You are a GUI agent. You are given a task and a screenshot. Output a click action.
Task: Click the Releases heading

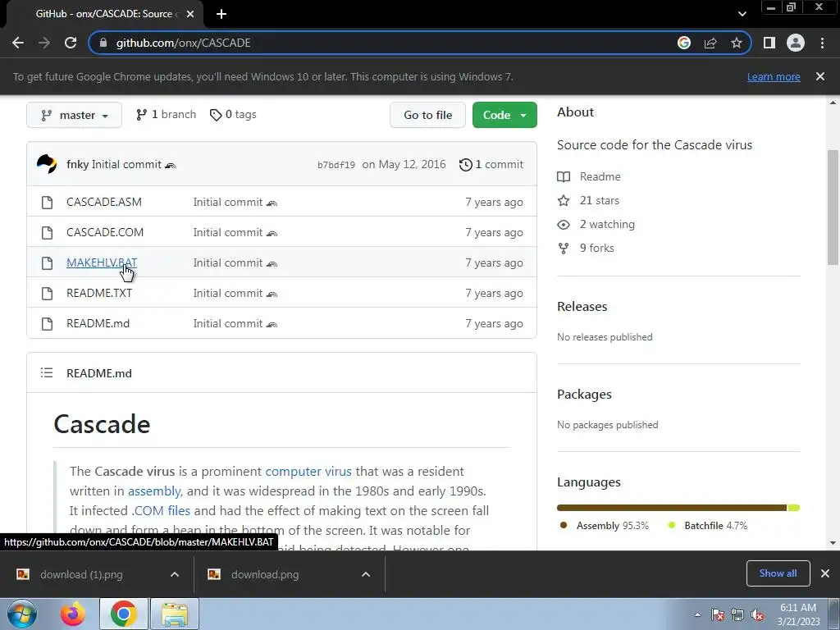(582, 307)
